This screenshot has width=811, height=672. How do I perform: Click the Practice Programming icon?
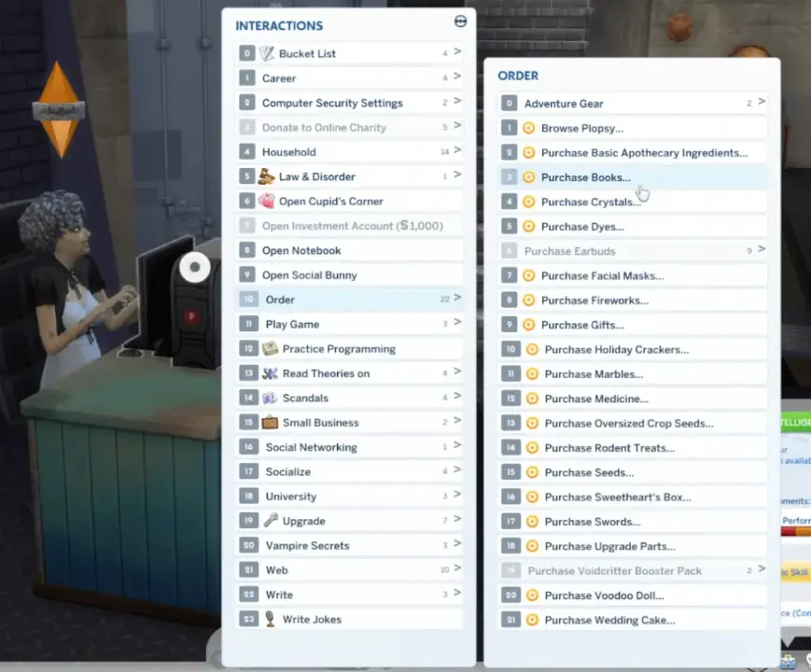coord(270,349)
